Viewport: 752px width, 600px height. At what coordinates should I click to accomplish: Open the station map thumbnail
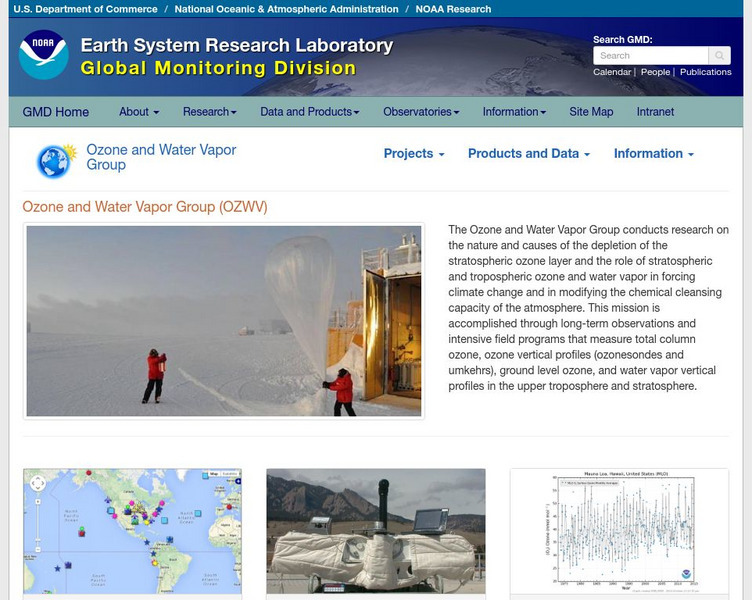[132, 531]
